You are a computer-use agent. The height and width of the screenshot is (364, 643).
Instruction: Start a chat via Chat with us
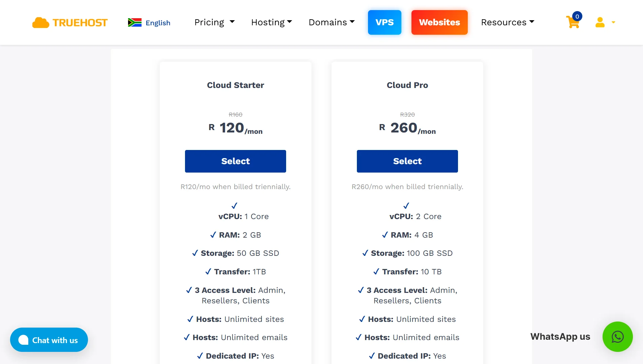[49, 340]
